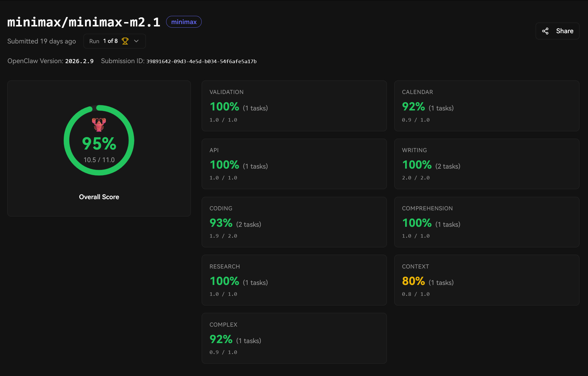Click the Share button label

coord(564,31)
